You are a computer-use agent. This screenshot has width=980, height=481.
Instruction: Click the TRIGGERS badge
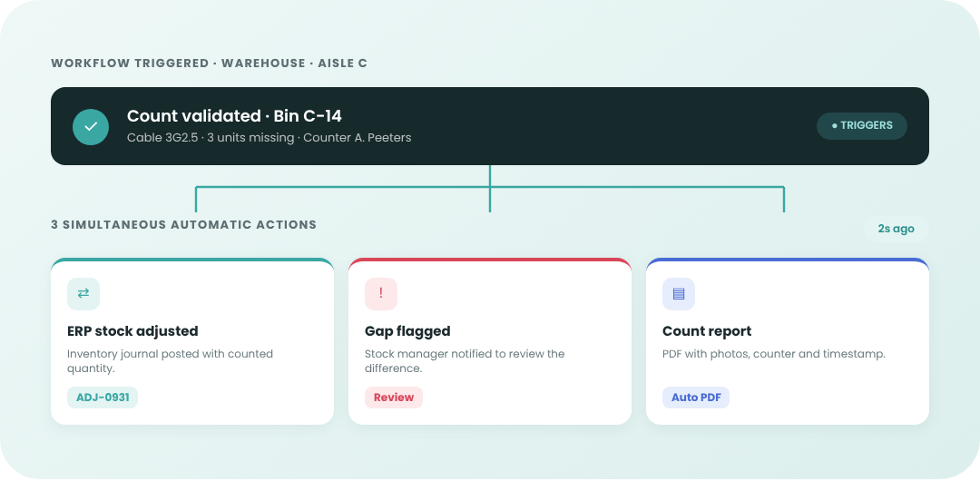click(x=861, y=126)
